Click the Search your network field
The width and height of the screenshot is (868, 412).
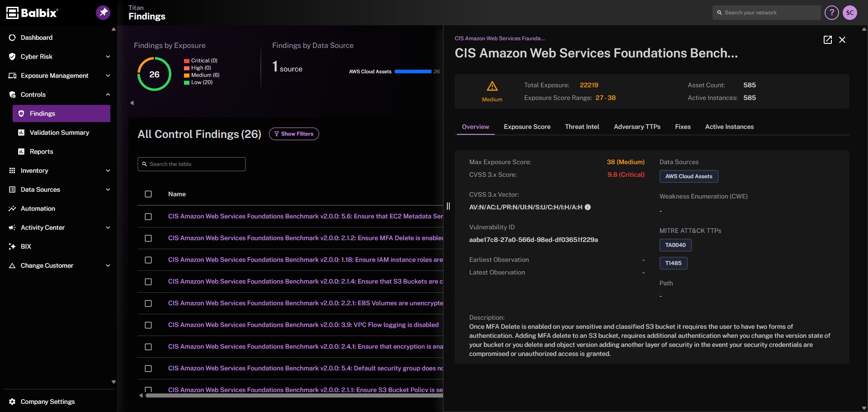(x=767, y=13)
